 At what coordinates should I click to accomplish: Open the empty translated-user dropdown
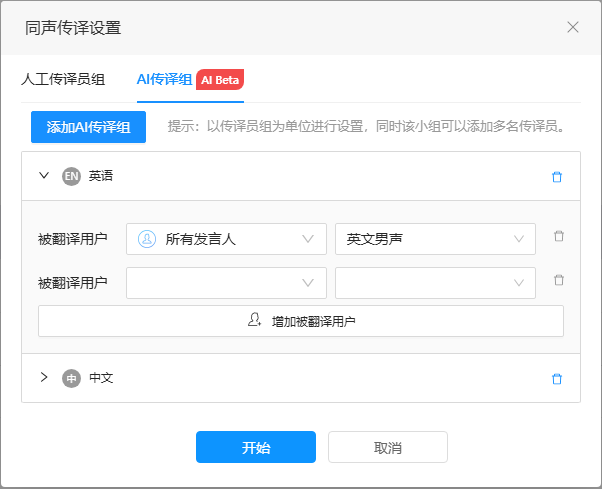pyautogui.click(x=227, y=283)
